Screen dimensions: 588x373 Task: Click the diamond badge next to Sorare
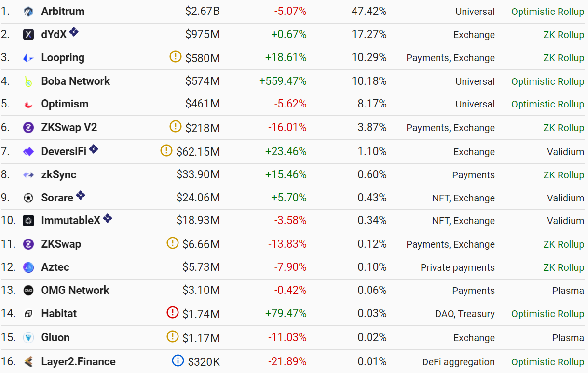tap(81, 195)
